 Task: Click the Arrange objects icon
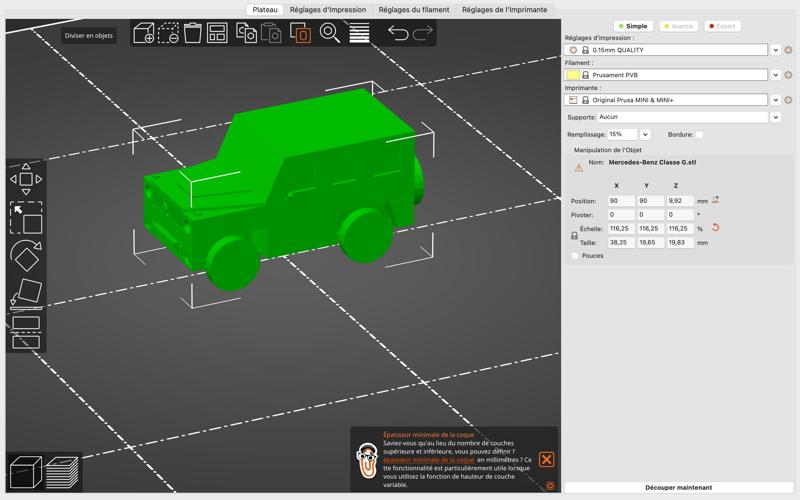click(217, 33)
